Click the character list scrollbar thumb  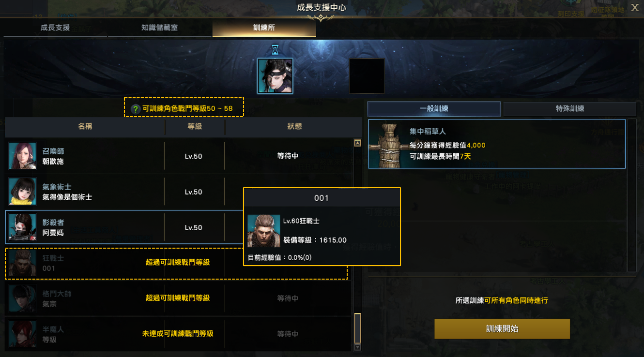(x=358, y=328)
